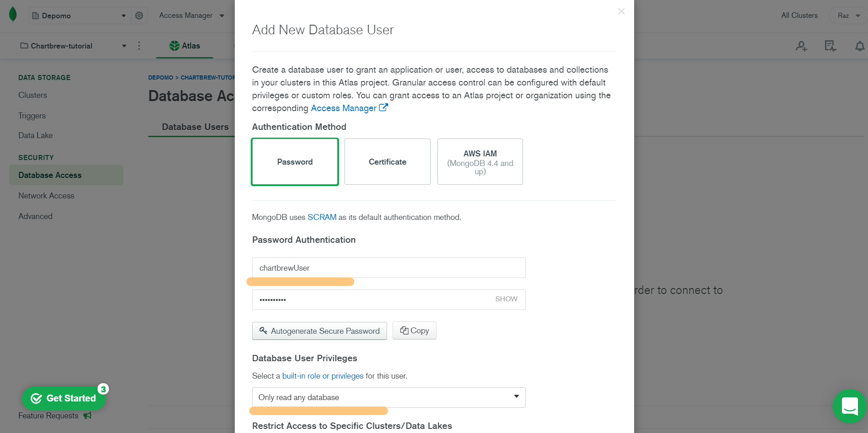The width and height of the screenshot is (868, 433).
Task: Select the Database Users tab
Action: 195,127
